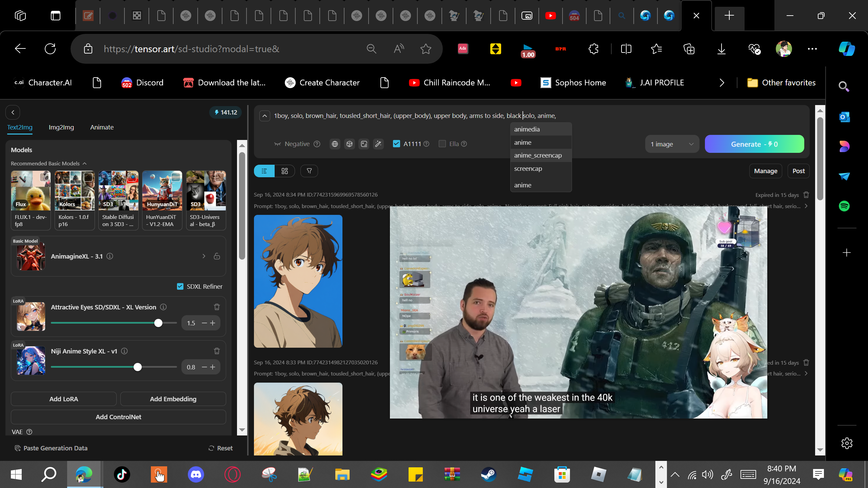Click the Generate button
The width and height of the screenshot is (868, 488).
(x=754, y=144)
